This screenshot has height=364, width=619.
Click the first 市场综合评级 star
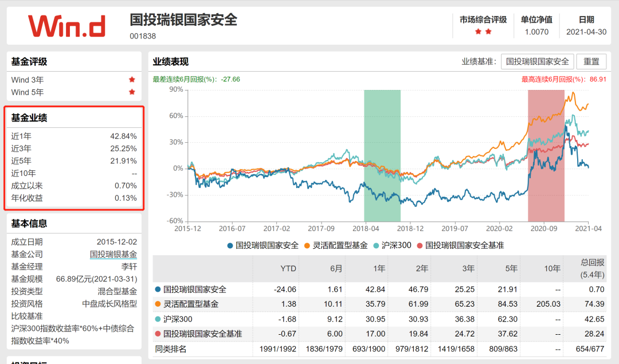[478, 32]
